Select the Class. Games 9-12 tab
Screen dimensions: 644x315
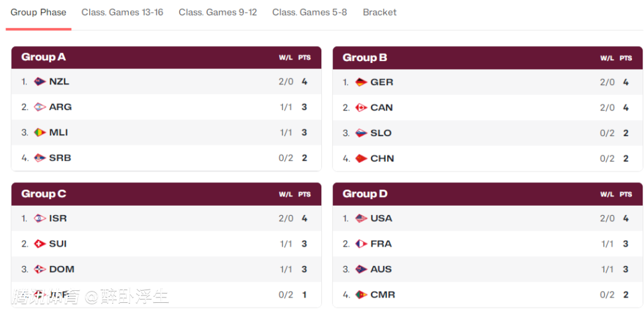(x=217, y=12)
